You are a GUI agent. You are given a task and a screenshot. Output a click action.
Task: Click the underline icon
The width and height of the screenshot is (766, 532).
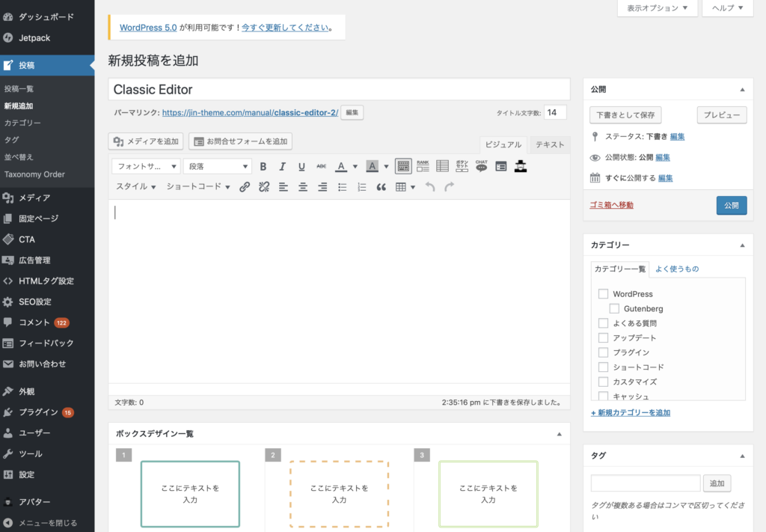(x=301, y=166)
